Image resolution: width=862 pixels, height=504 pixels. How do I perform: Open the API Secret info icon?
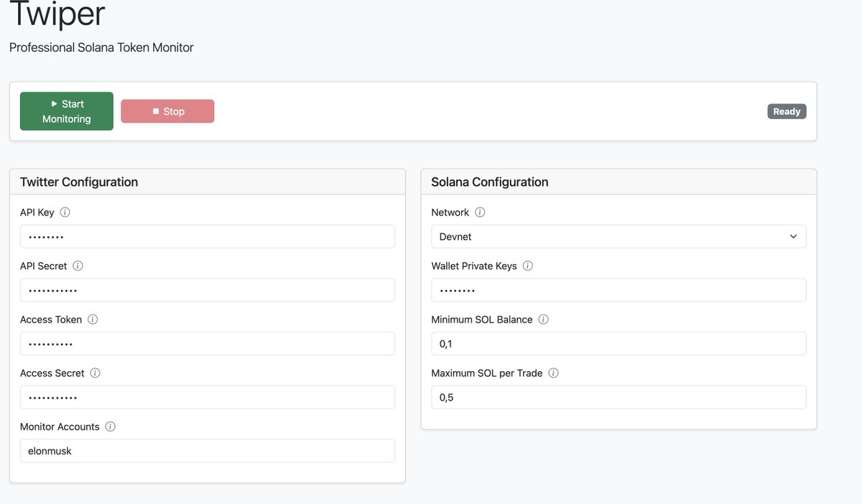78,266
